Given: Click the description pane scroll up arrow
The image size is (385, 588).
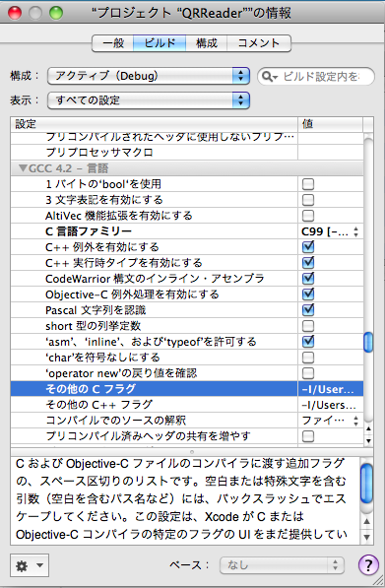Looking at the screenshot, I should click(366, 522).
